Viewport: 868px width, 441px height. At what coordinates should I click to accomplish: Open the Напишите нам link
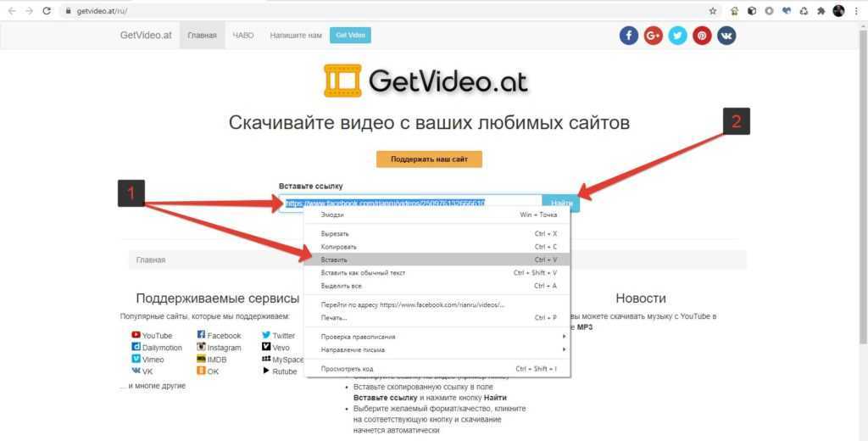click(296, 36)
